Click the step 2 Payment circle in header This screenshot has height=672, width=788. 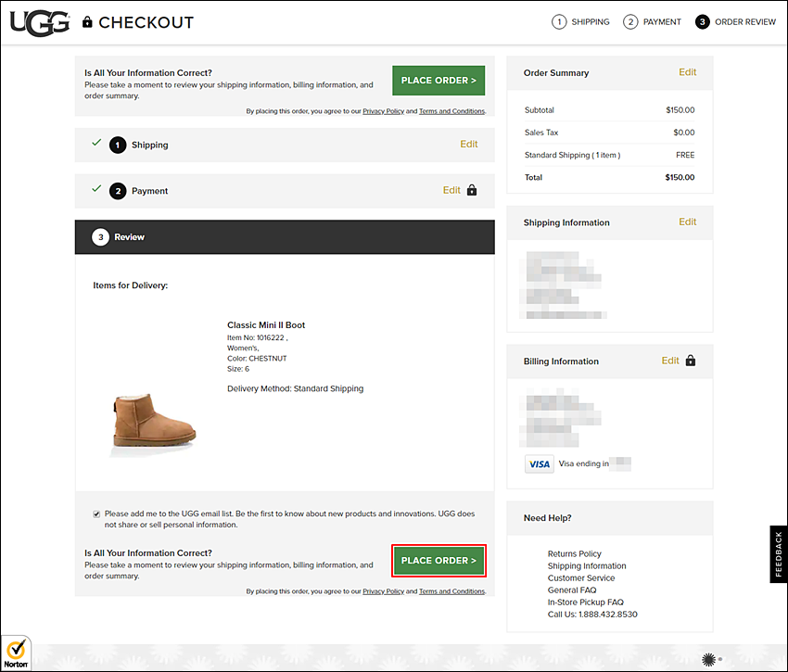(630, 22)
